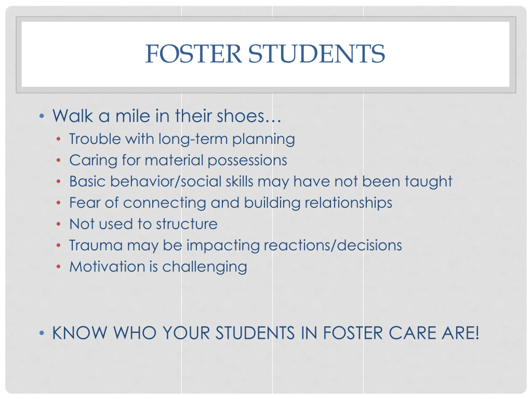Click red bullet beside 'Not used to structure'
This screenshot has height=399, width=532.
click(x=58, y=224)
